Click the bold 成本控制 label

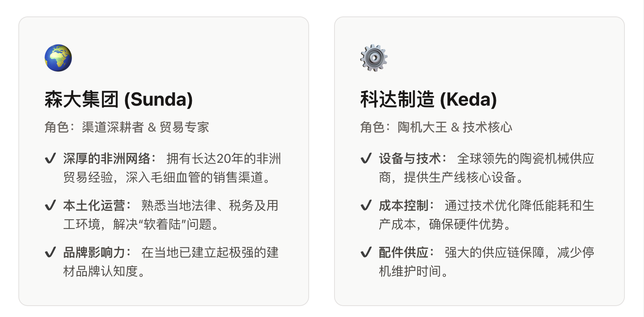[x=404, y=205]
